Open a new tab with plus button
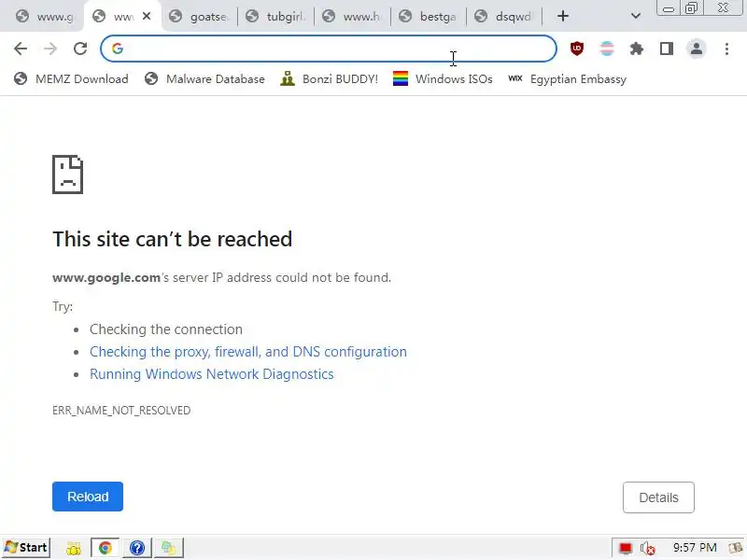This screenshot has height=560, width=747. coord(563,16)
